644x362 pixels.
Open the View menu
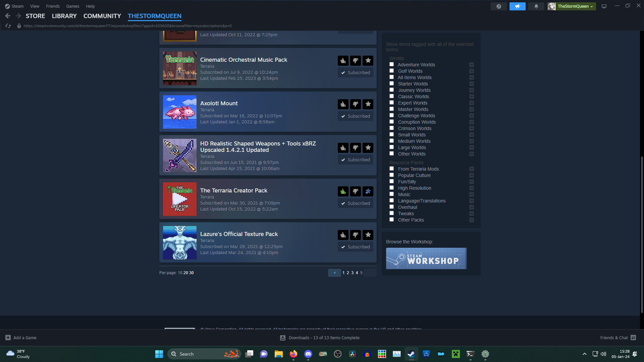[35, 6]
